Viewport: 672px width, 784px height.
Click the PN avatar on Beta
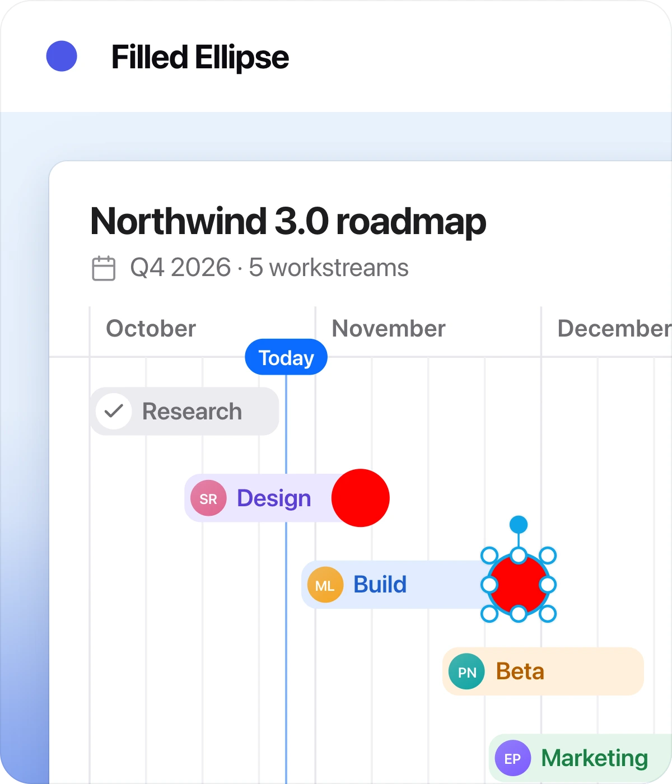(x=466, y=671)
